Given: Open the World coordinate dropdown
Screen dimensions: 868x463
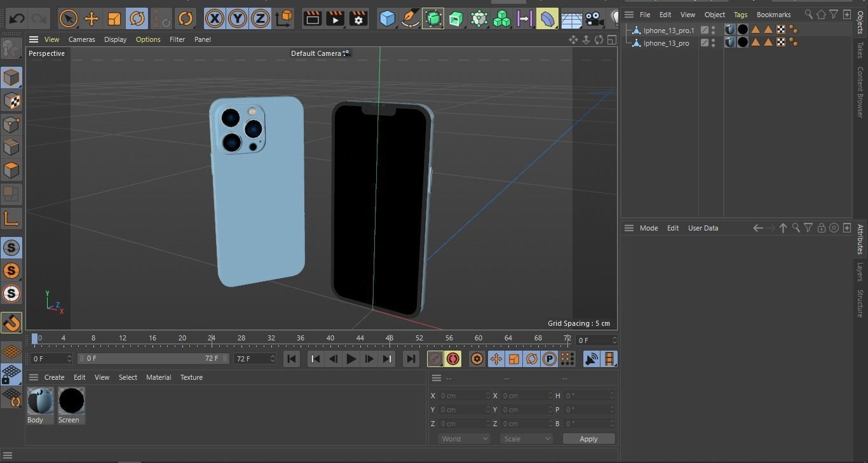Looking at the screenshot, I should tap(464, 439).
